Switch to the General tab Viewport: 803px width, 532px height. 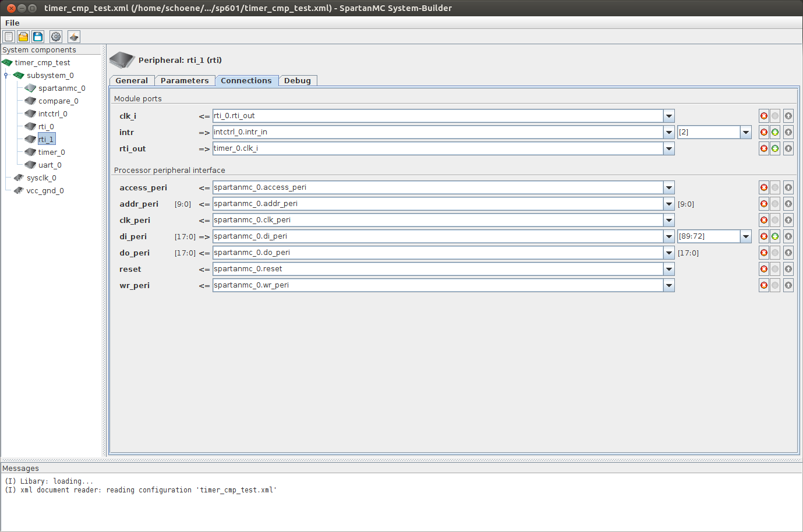click(x=132, y=80)
